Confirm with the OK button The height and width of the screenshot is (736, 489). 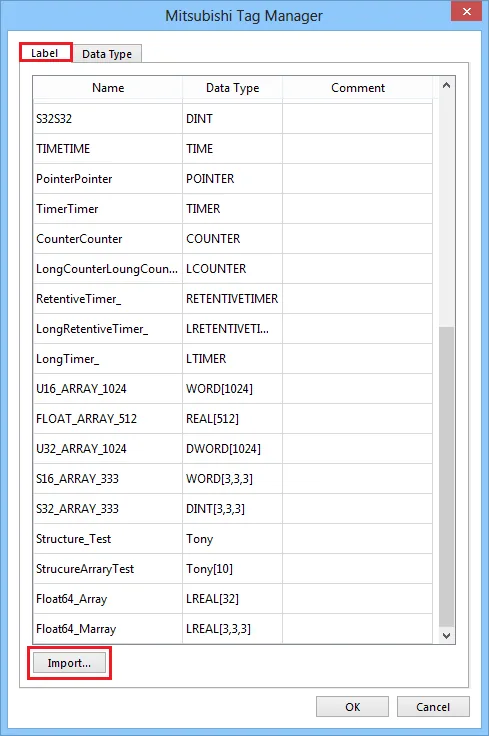(352, 707)
